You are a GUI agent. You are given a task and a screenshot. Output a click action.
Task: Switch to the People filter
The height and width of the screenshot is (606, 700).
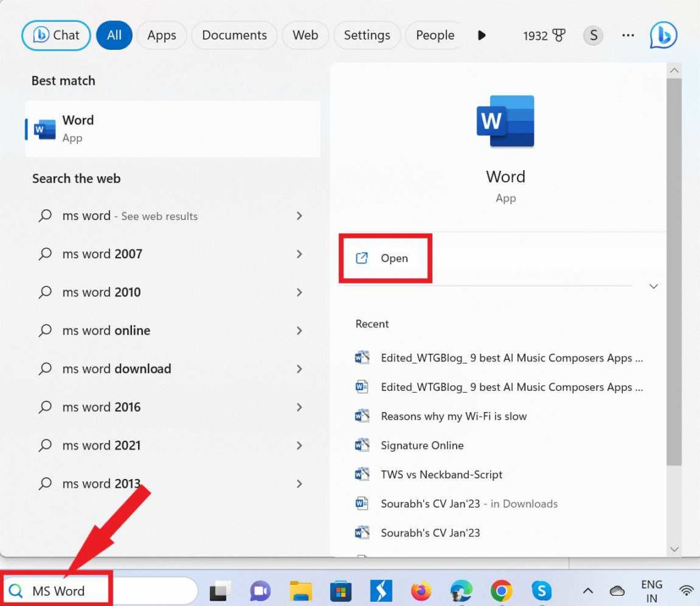(435, 36)
